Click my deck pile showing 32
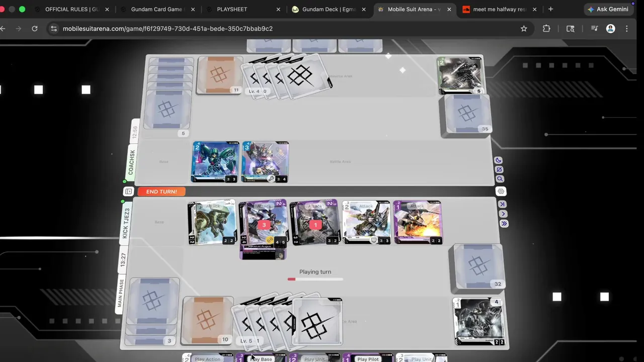 [x=478, y=267]
